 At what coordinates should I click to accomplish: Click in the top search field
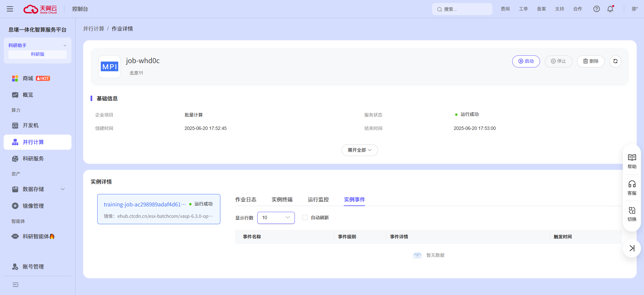462,9
